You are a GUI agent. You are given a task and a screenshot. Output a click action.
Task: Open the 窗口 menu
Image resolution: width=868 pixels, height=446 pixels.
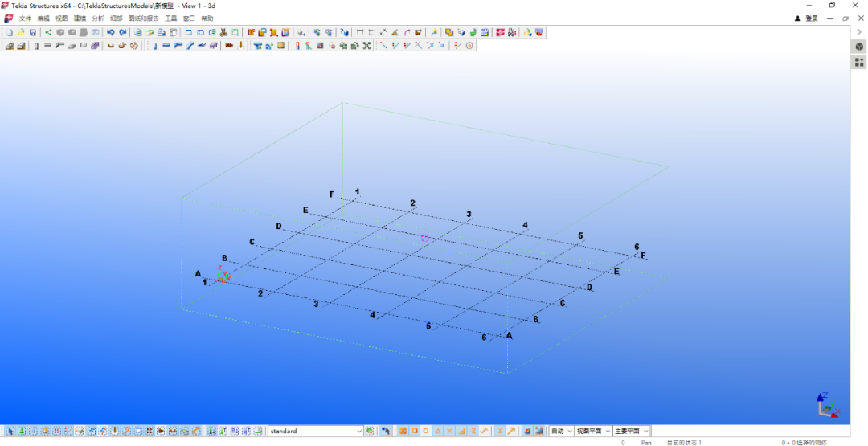[189, 18]
